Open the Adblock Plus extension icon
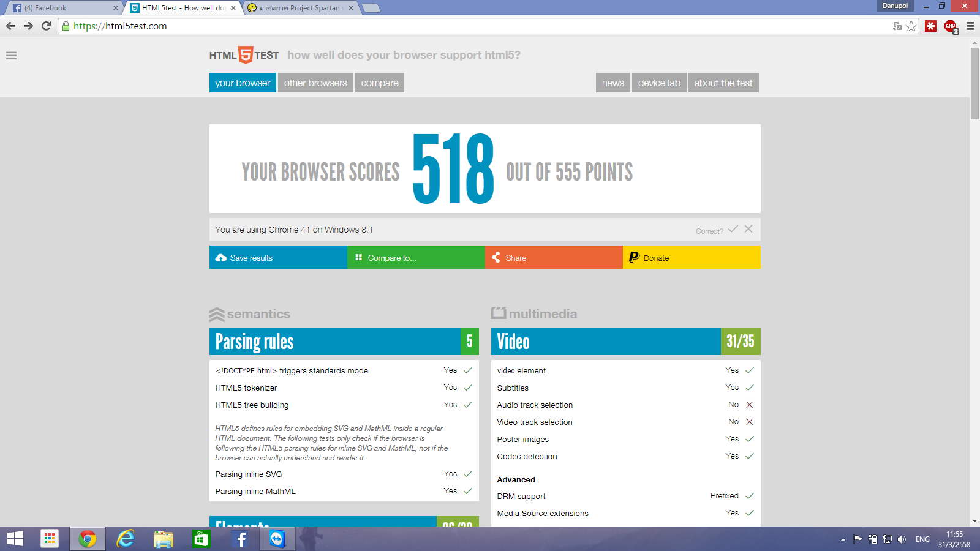980x551 pixels. [951, 26]
